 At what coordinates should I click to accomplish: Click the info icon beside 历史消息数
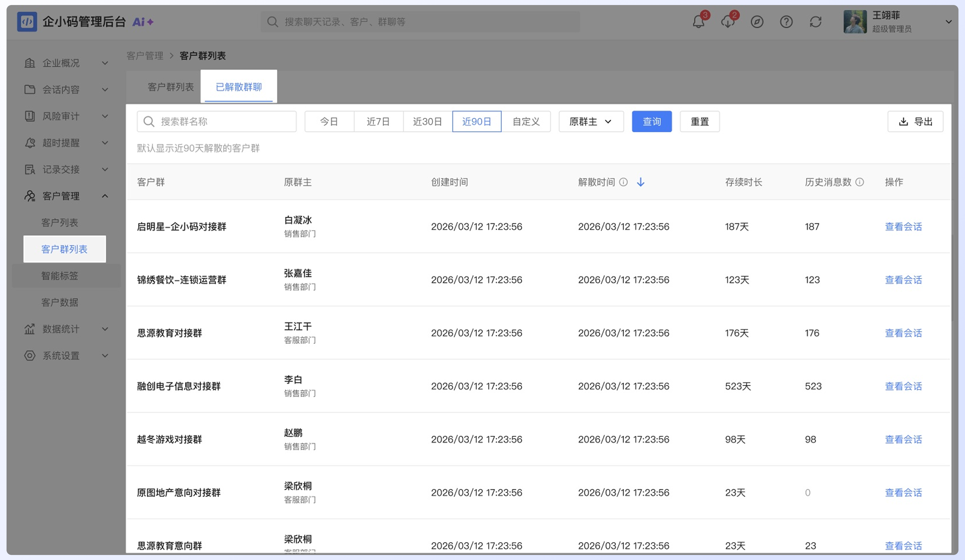(860, 182)
